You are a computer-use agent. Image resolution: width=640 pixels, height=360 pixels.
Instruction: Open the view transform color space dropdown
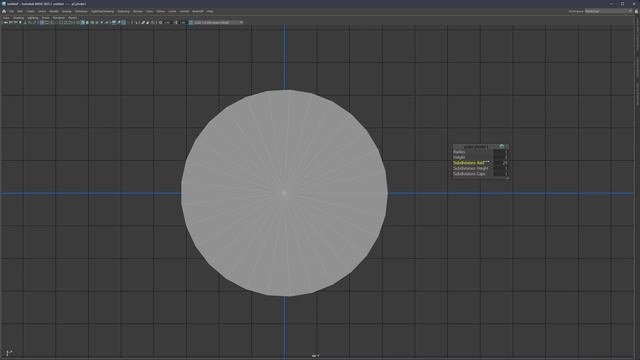(218, 22)
